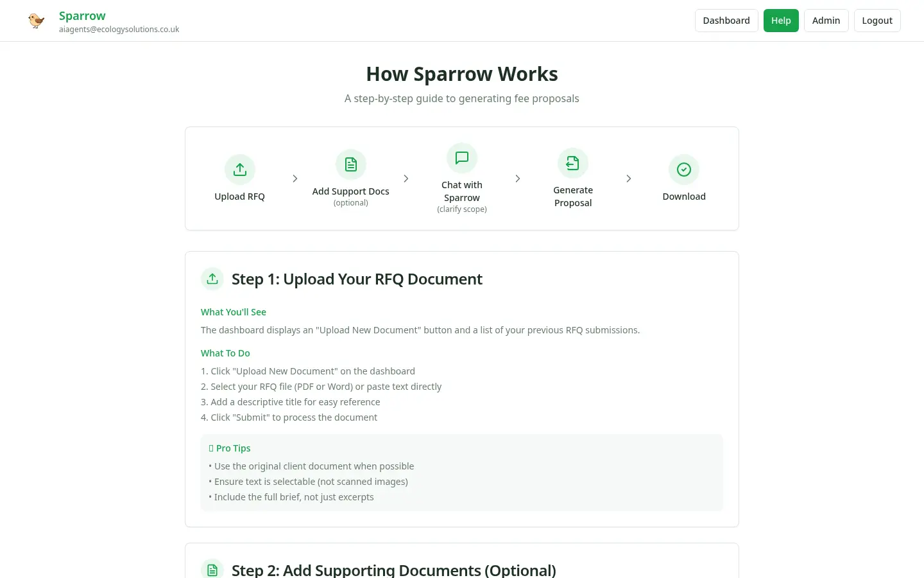The width and height of the screenshot is (924, 578).
Task: Click the Chat with Sparrow speech bubble icon
Action: pyautogui.click(x=462, y=158)
